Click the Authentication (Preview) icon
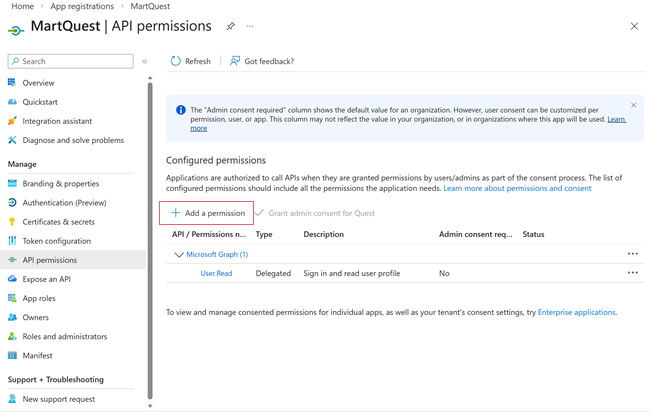The image size is (650, 412). [x=12, y=202]
